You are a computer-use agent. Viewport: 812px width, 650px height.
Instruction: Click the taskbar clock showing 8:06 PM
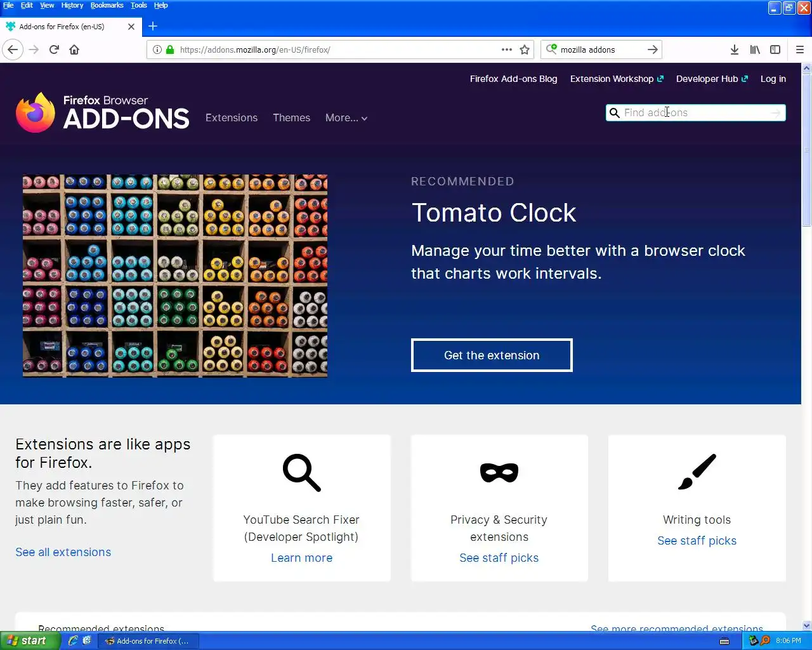[789, 641]
